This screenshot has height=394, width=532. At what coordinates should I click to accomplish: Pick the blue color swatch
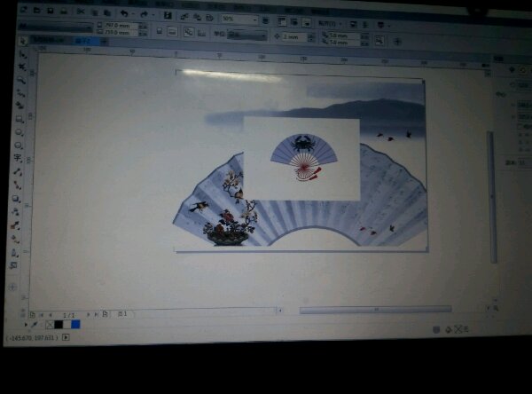click(x=75, y=325)
